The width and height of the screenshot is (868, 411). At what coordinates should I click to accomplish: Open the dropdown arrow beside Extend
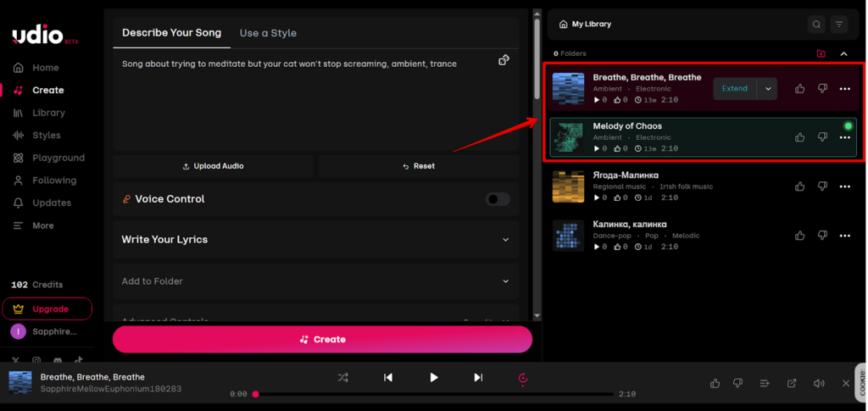click(767, 88)
